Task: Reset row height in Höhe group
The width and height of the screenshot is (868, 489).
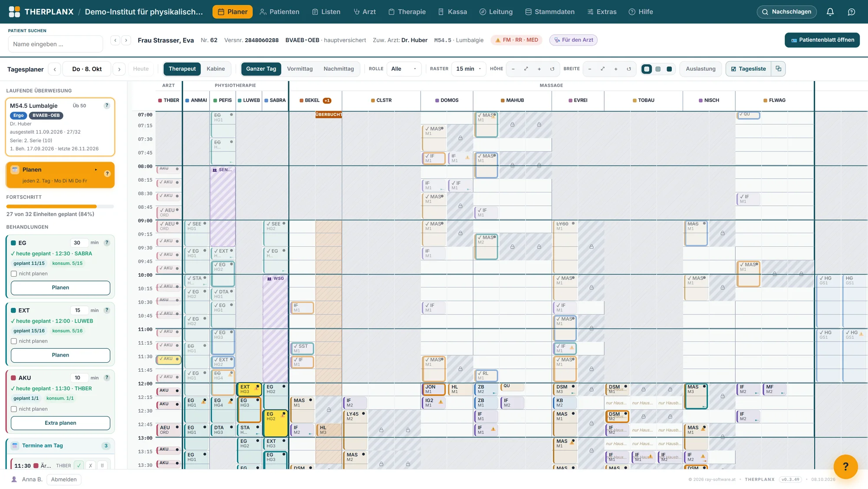Action: tap(552, 69)
